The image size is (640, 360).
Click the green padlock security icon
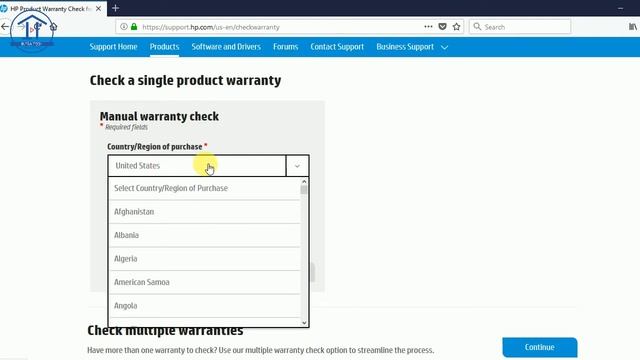coord(134,27)
